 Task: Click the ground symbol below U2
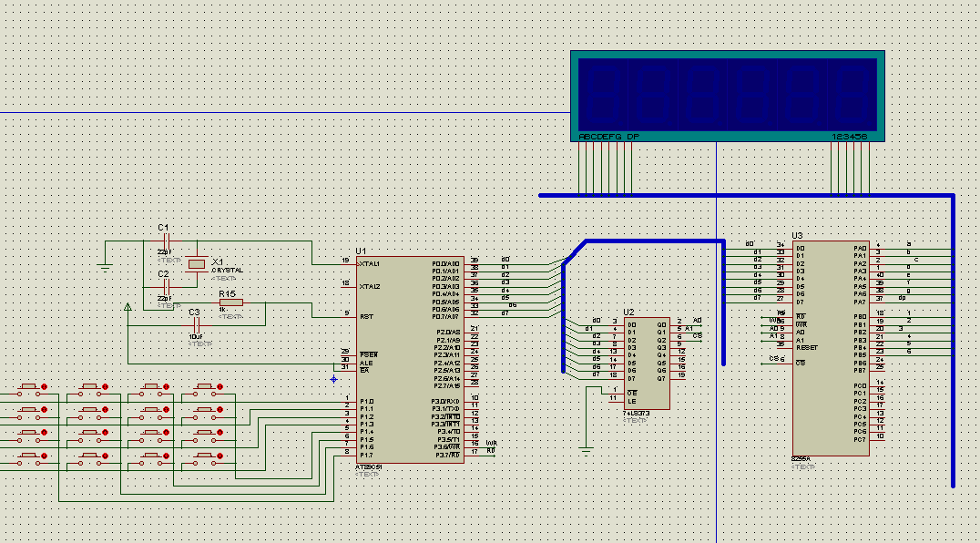coord(586,450)
